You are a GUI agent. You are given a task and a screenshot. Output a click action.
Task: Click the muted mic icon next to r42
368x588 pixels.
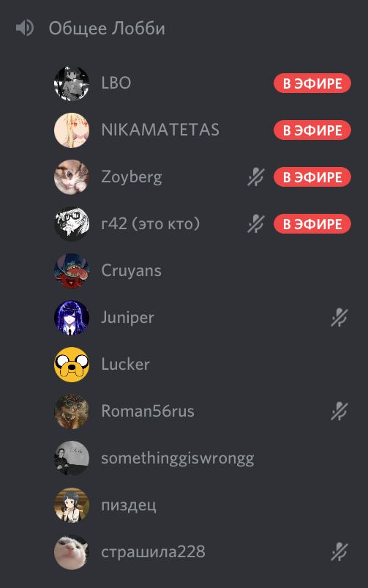click(x=256, y=224)
